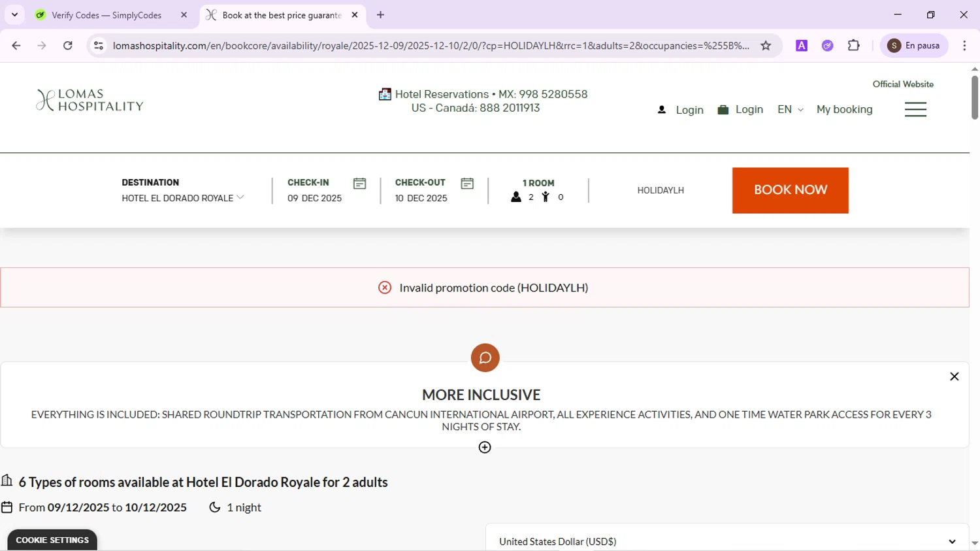Switch to Verify Codes SimplyCodes tab
Screen dimensions: 980x551
106,15
